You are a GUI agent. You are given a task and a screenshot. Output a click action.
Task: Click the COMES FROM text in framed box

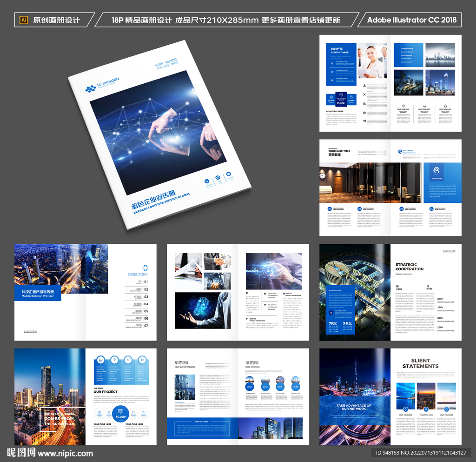click(x=59, y=419)
